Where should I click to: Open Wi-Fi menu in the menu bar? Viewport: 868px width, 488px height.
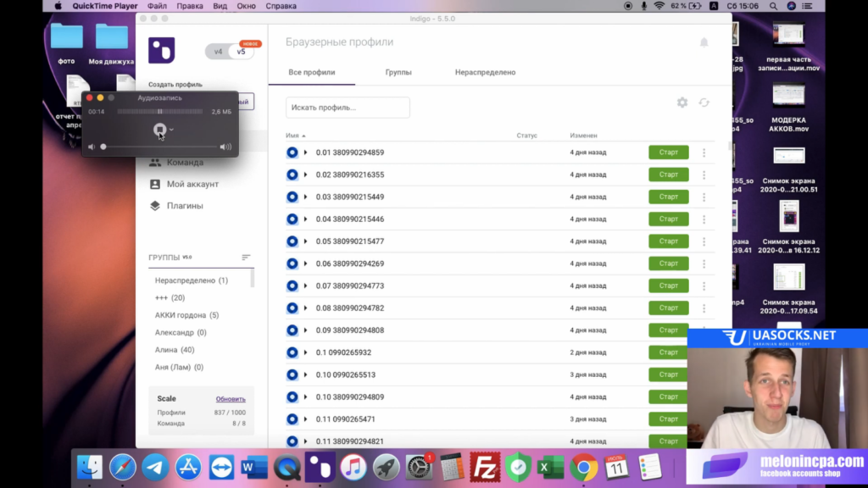[x=659, y=6]
